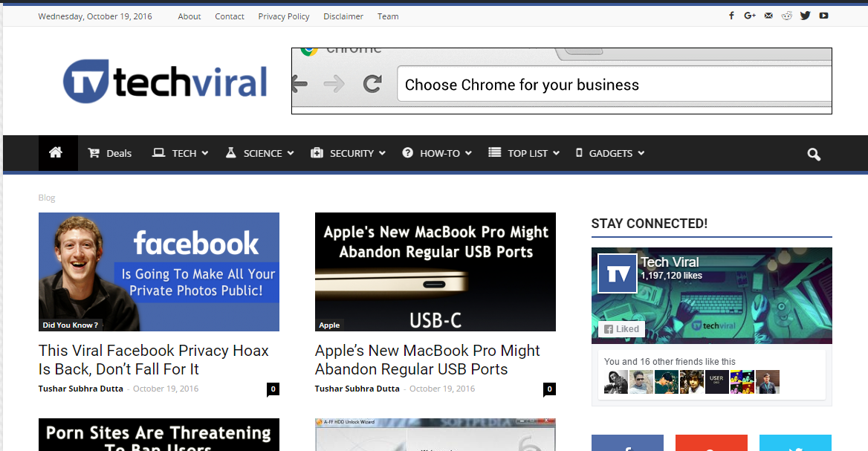Click '1,197,120 likes' text in widget
This screenshot has width=868, height=451.
pos(672,276)
